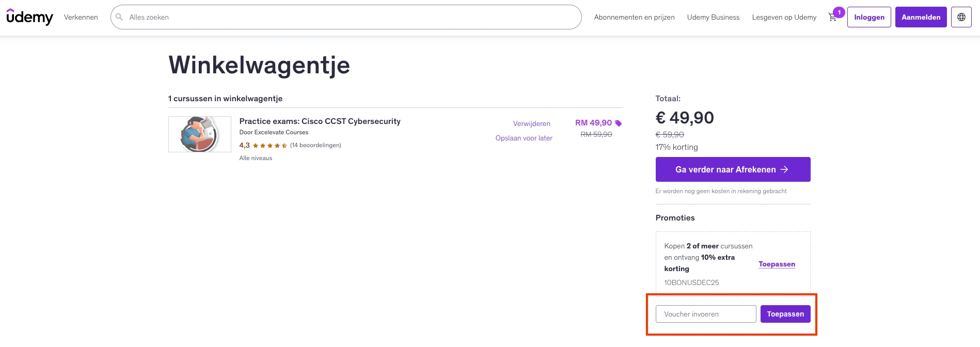Apply promo 10BONUSDEC25 via Toepassen
The image size is (980, 347).
(x=777, y=264)
